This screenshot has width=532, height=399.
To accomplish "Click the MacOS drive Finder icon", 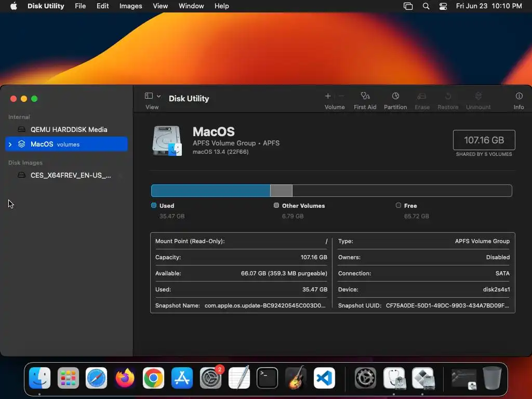I will tap(167, 140).
